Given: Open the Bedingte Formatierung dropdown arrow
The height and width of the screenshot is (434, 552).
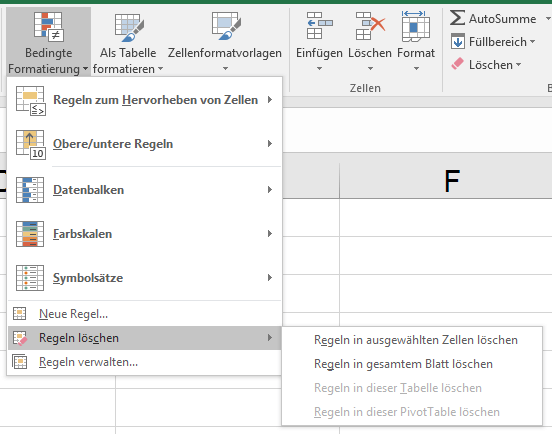Looking at the screenshot, I should point(85,69).
